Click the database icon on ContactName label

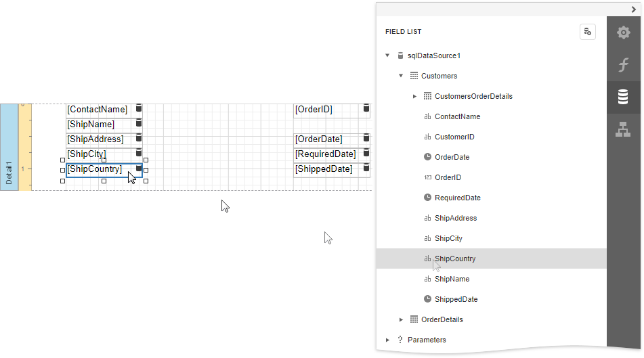139,108
